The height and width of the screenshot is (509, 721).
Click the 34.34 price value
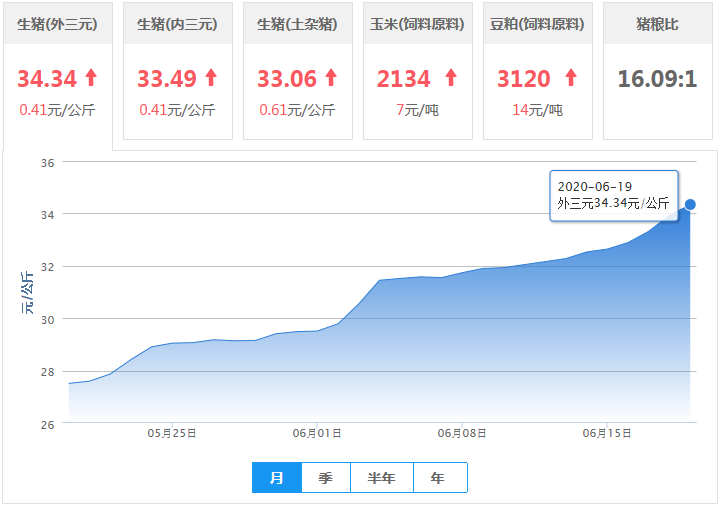(x=46, y=78)
